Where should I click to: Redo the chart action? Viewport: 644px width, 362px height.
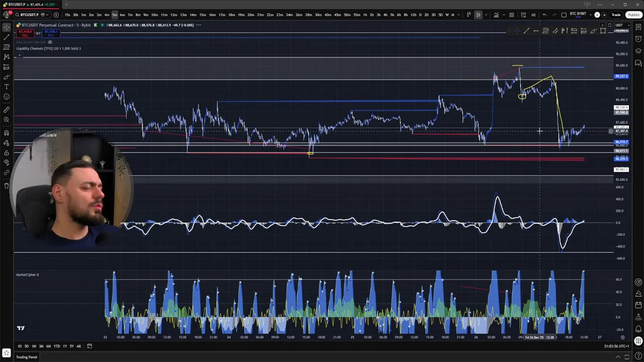[x=554, y=15]
